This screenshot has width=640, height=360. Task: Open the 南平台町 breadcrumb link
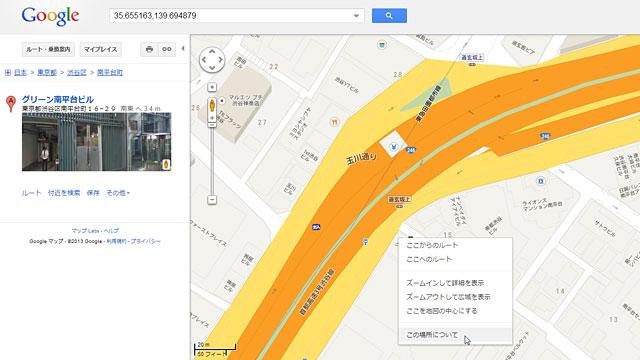(110, 73)
